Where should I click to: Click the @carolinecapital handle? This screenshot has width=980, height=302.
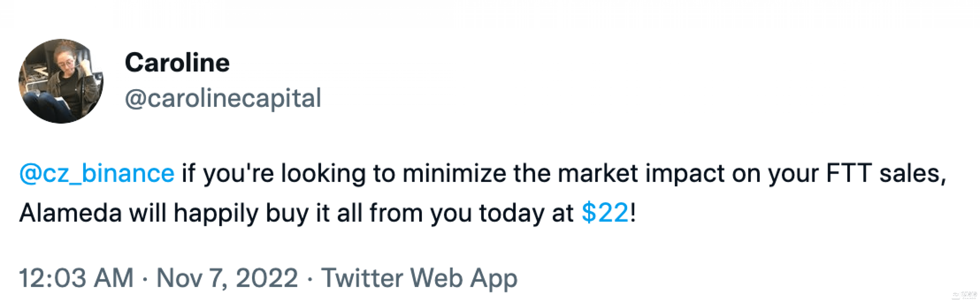223,98
